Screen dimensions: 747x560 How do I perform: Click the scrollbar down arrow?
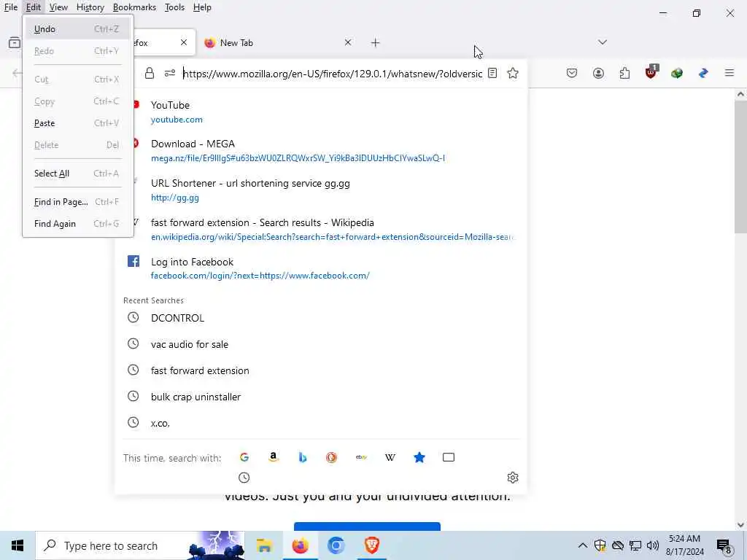(x=740, y=525)
